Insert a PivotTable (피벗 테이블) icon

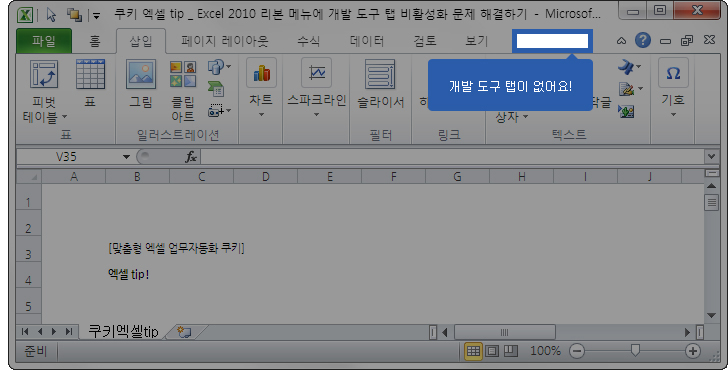point(44,74)
